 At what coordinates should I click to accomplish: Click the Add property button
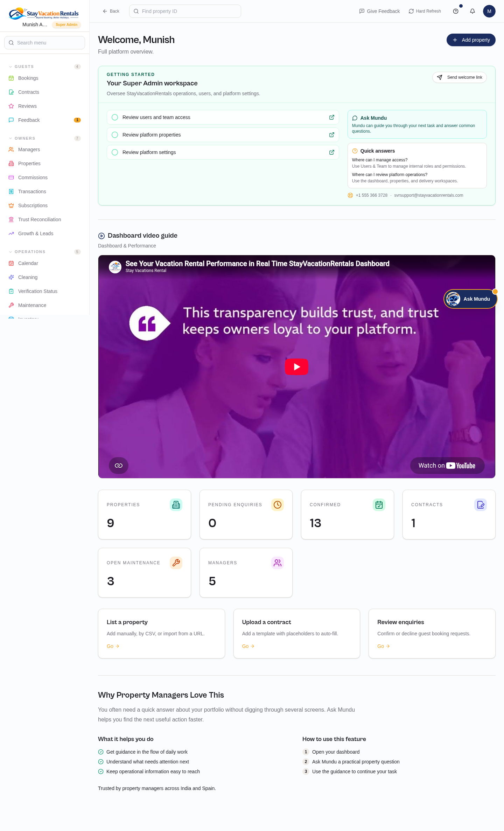click(471, 40)
